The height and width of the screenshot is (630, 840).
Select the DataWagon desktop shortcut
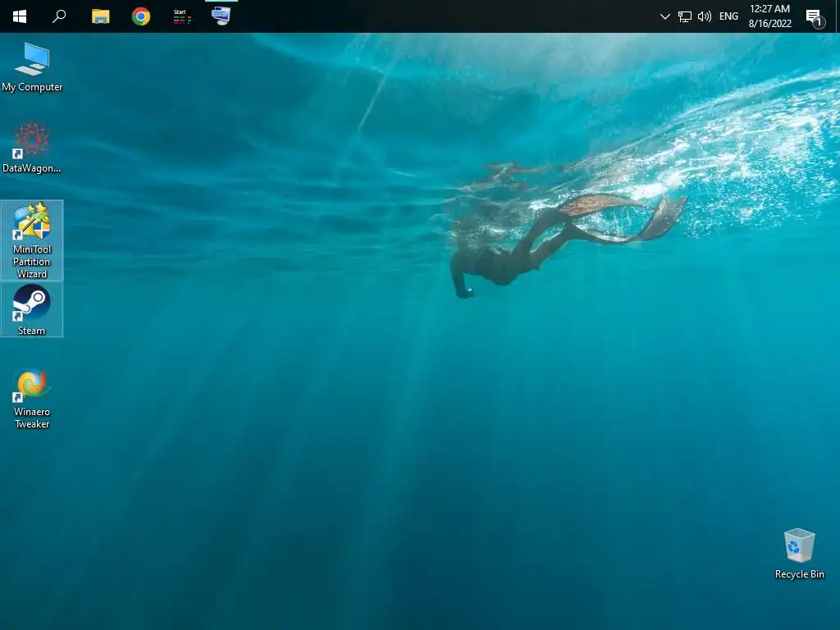tap(32, 148)
